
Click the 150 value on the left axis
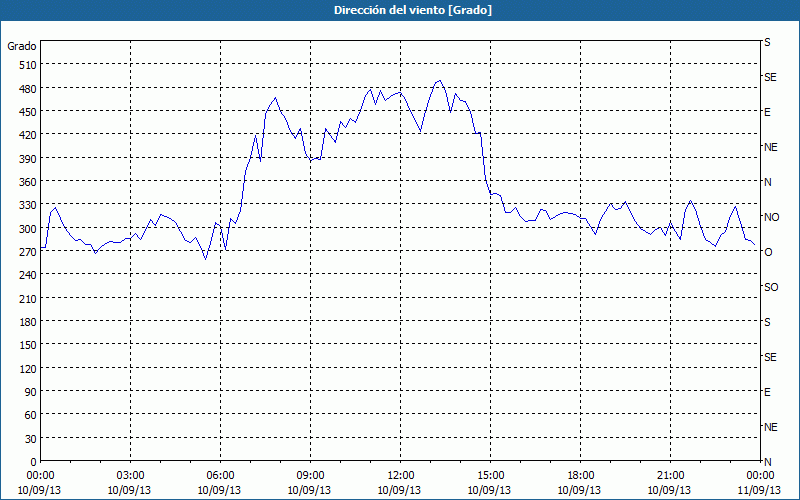[28, 345]
